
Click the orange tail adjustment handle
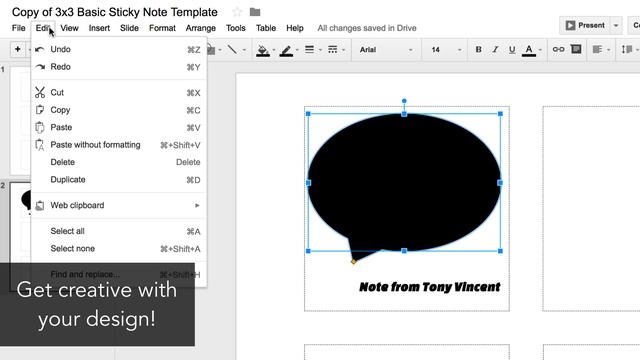tap(353, 262)
